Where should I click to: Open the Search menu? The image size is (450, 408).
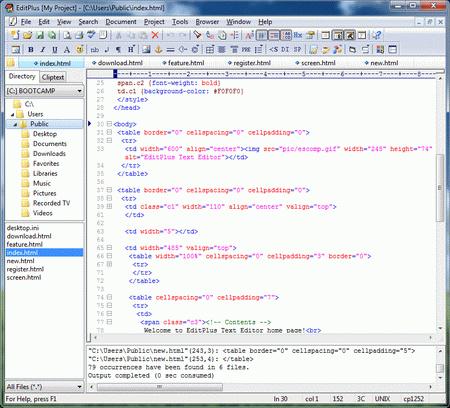tap(88, 22)
